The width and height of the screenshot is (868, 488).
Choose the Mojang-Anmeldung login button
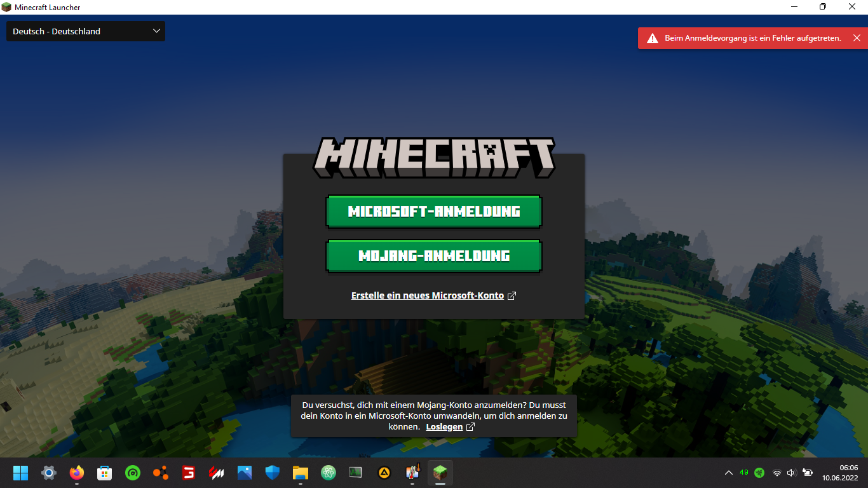pos(433,256)
